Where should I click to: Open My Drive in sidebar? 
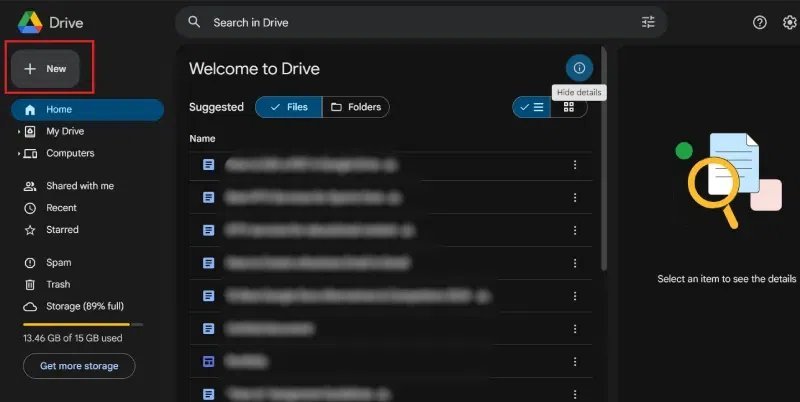pos(65,131)
